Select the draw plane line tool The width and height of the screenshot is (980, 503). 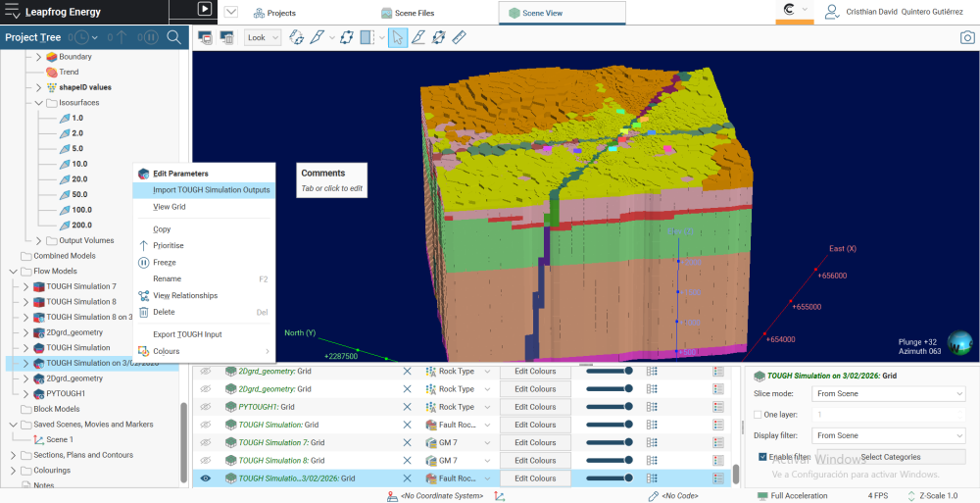click(x=418, y=37)
